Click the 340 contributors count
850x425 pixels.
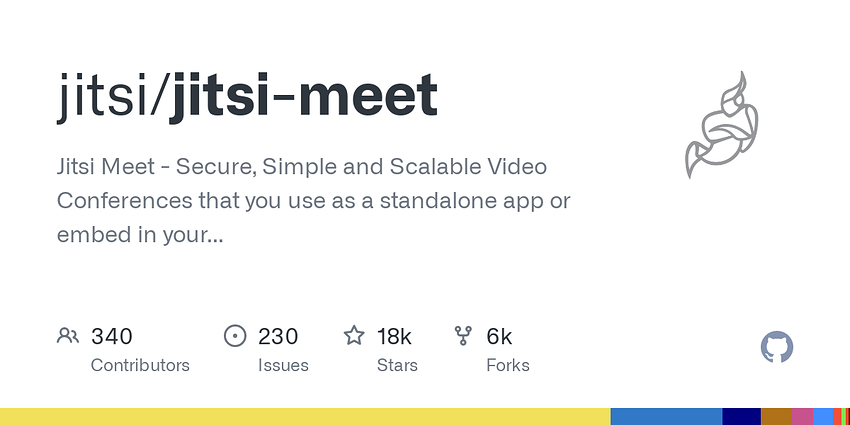112,337
